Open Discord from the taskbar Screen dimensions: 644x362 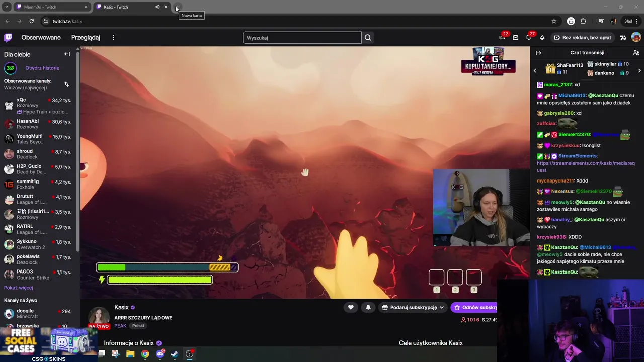point(160,354)
